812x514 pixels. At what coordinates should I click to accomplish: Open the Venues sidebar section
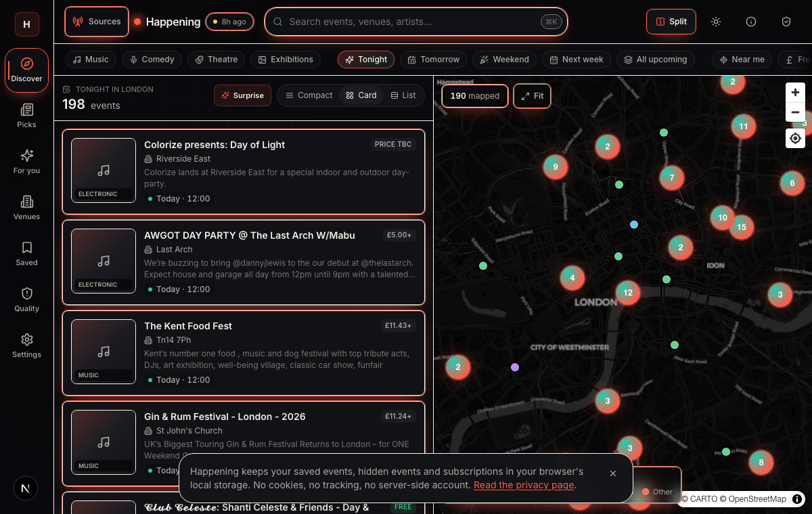[x=27, y=208]
